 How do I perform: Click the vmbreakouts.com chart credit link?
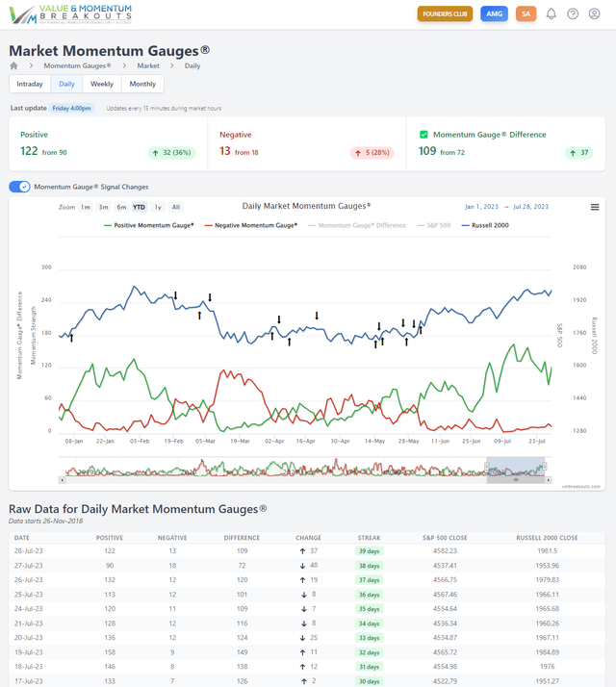pyautogui.click(x=581, y=486)
